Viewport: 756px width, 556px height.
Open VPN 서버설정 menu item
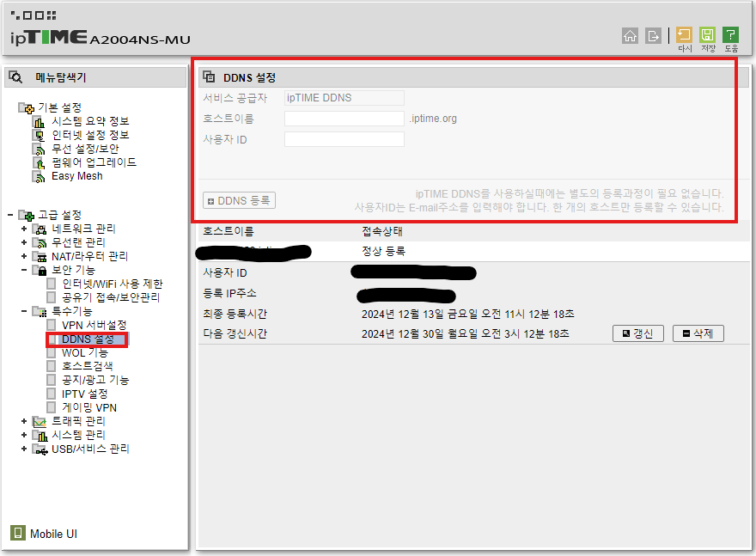94,326
